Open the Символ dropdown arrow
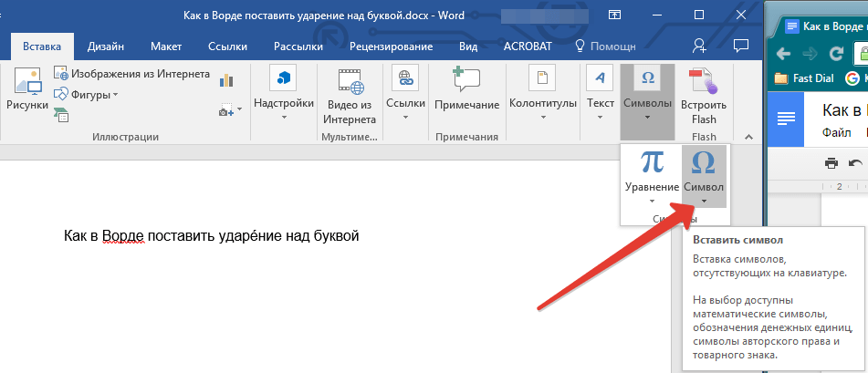This screenshot has width=868, height=373. click(x=704, y=201)
